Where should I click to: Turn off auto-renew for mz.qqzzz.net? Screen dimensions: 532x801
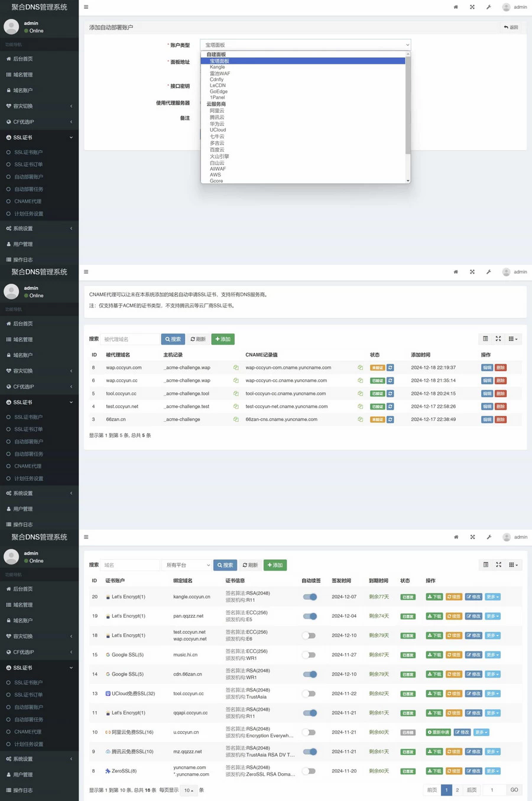[x=310, y=752]
